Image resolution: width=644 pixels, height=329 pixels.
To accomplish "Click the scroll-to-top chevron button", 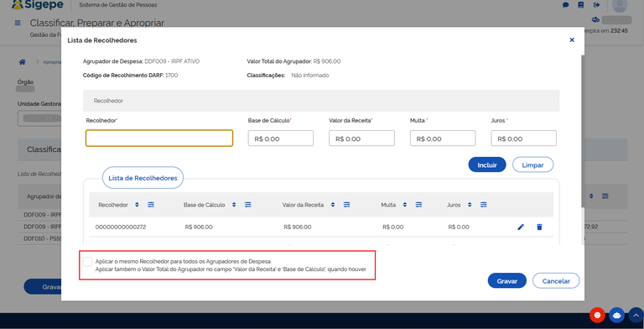I will (x=636, y=316).
